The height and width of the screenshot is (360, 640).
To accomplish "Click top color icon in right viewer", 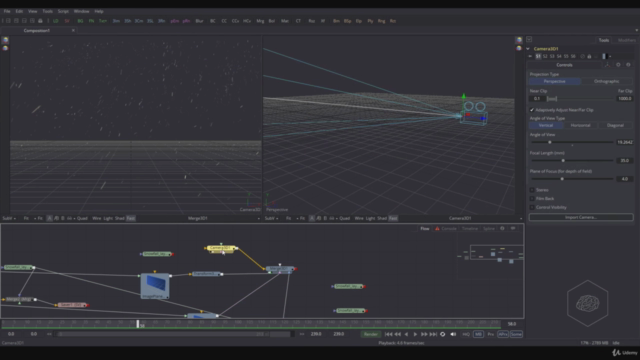I will point(519,40).
